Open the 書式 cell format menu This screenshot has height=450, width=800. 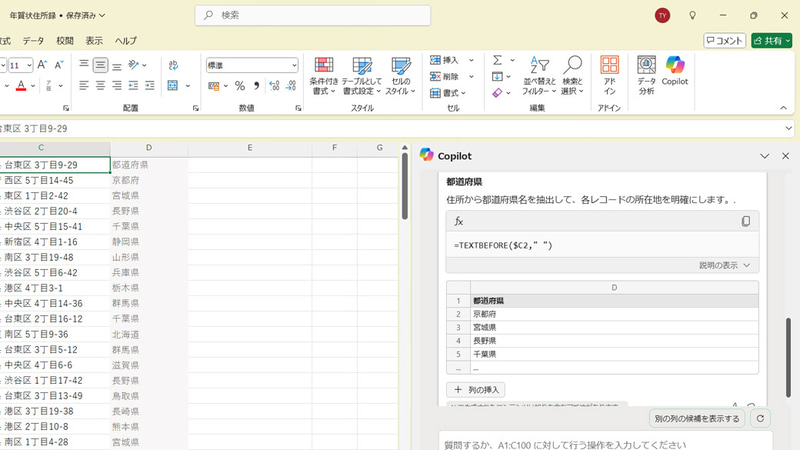447,93
